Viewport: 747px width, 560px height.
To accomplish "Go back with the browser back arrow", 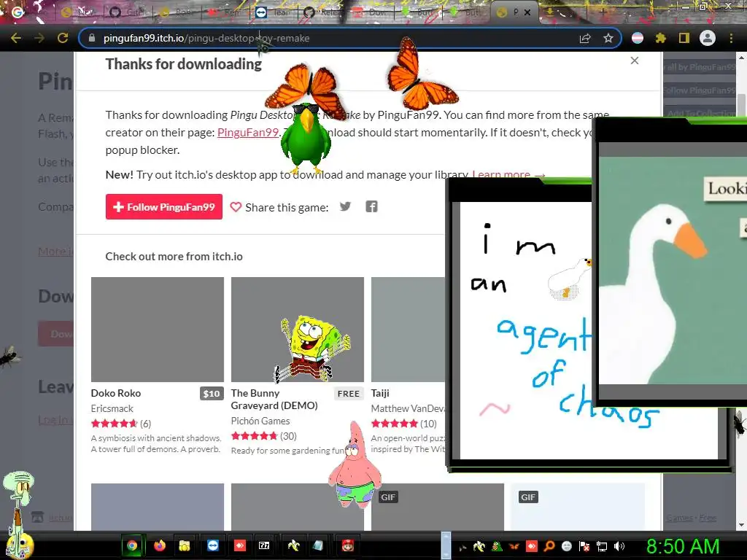I will [16, 38].
